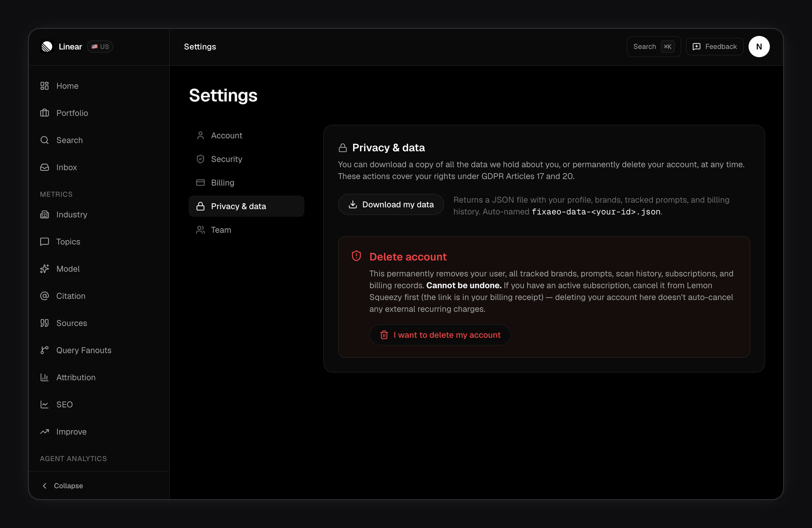Select the Privacy & data tab
The height and width of the screenshot is (528, 812).
coord(246,206)
